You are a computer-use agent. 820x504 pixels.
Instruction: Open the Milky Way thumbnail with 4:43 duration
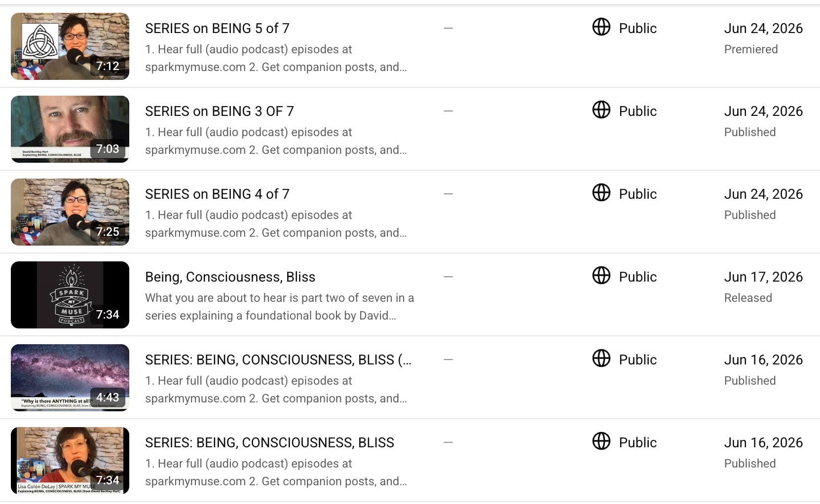(70, 378)
